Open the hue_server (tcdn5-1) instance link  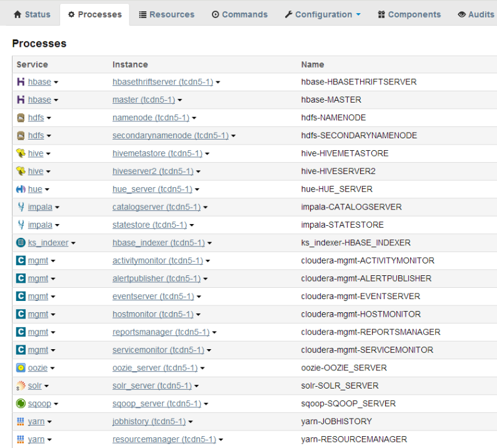pos(153,189)
